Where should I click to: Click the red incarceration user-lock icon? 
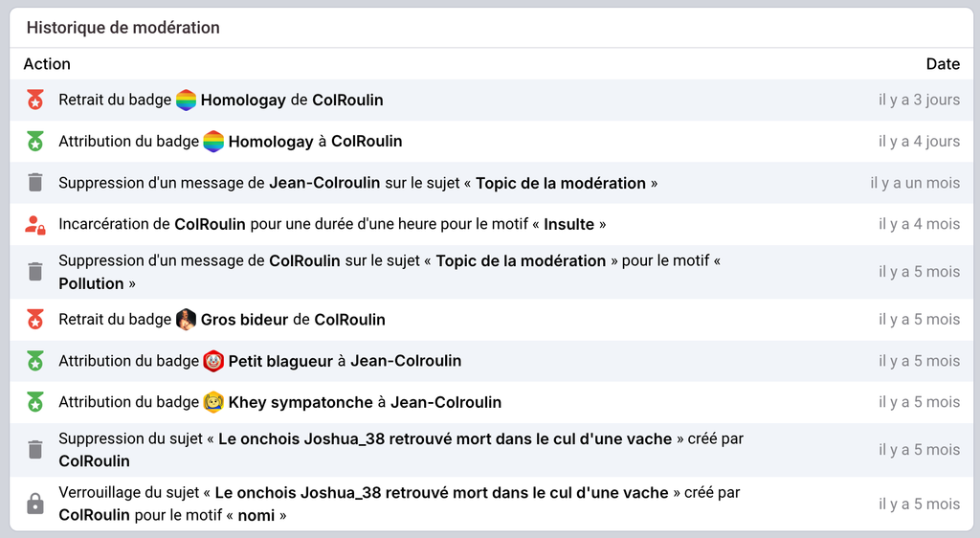(x=35, y=225)
